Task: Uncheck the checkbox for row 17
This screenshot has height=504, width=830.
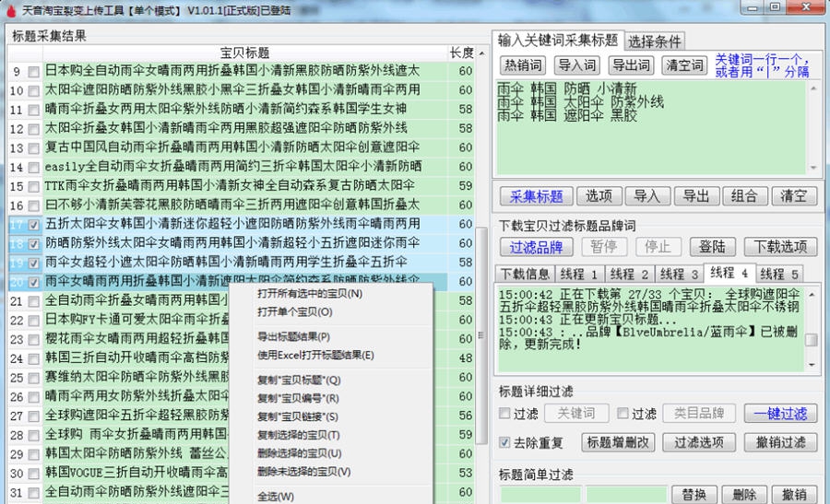Action: click(x=34, y=225)
